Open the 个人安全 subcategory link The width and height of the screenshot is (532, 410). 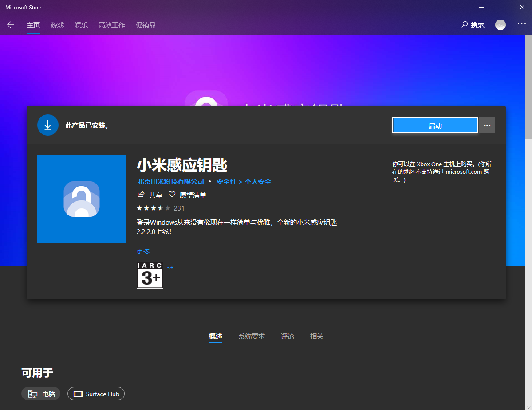[x=258, y=182]
